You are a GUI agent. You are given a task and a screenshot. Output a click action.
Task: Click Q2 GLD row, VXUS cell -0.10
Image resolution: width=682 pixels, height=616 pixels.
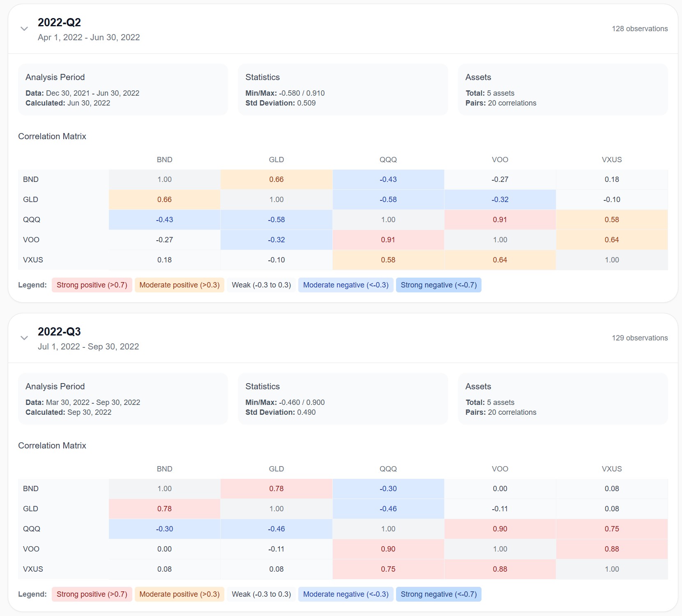[x=612, y=200]
